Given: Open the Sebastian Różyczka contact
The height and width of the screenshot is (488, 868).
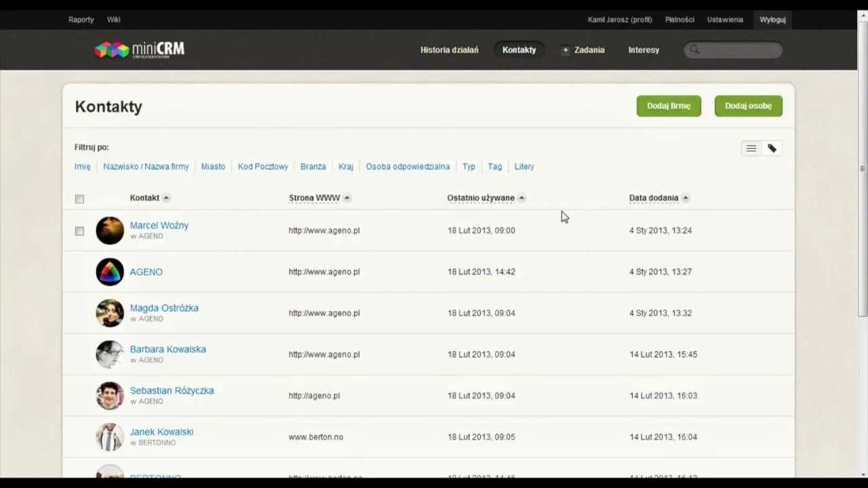Looking at the screenshot, I should pos(172,390).
